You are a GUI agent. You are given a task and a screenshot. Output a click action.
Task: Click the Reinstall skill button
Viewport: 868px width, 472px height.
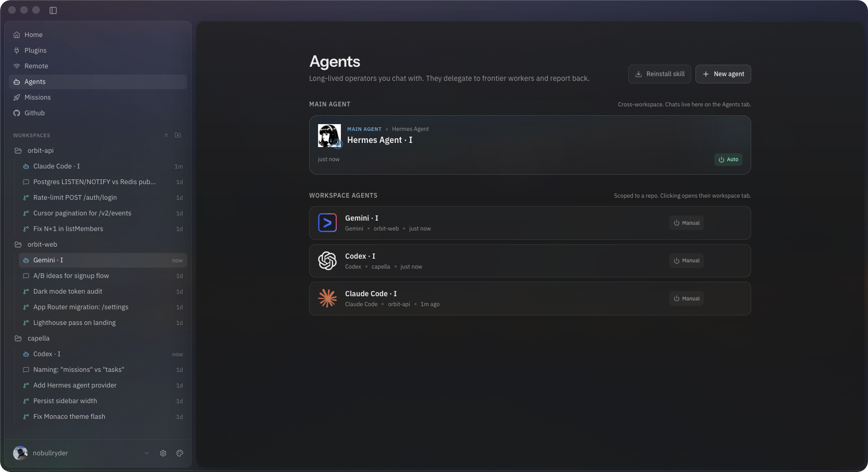pyautogui.click(x=659, y=74)
